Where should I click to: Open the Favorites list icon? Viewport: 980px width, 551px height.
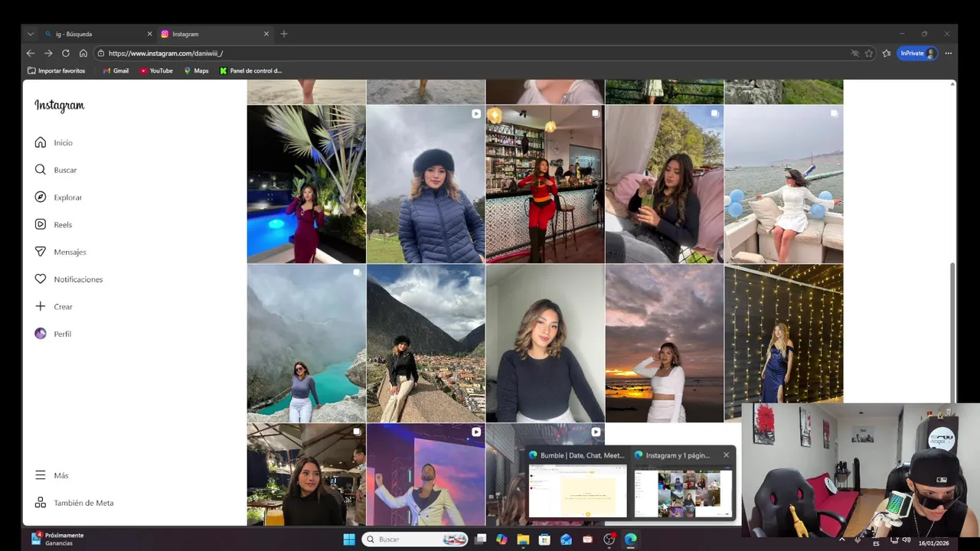[887, 54]
